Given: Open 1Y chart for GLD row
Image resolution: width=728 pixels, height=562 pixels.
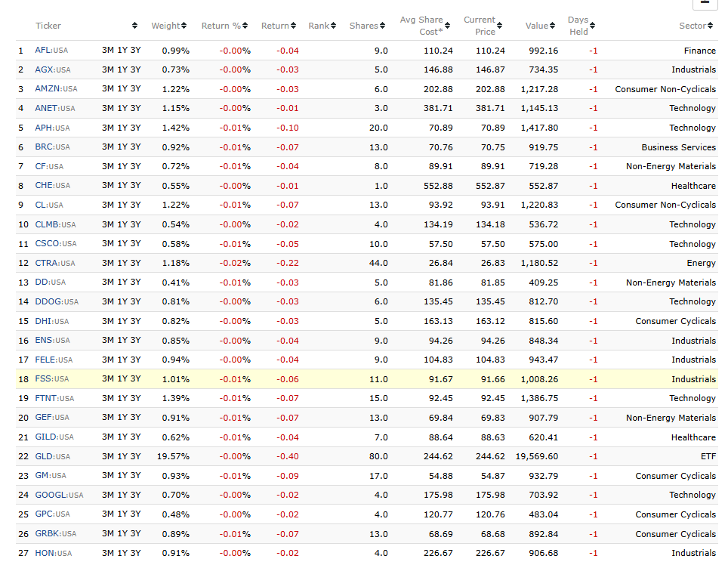Looking at the screenshot, I should (122, 456).
